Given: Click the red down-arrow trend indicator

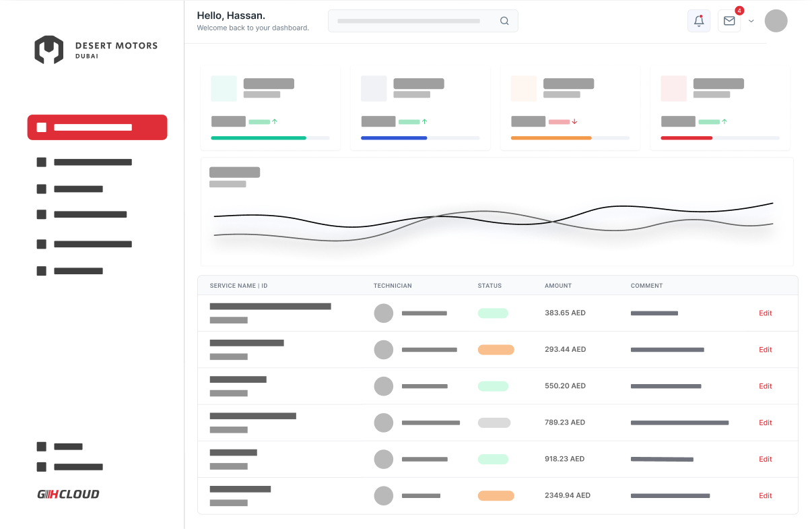Looking at the screenshot, I should [575, 122].
